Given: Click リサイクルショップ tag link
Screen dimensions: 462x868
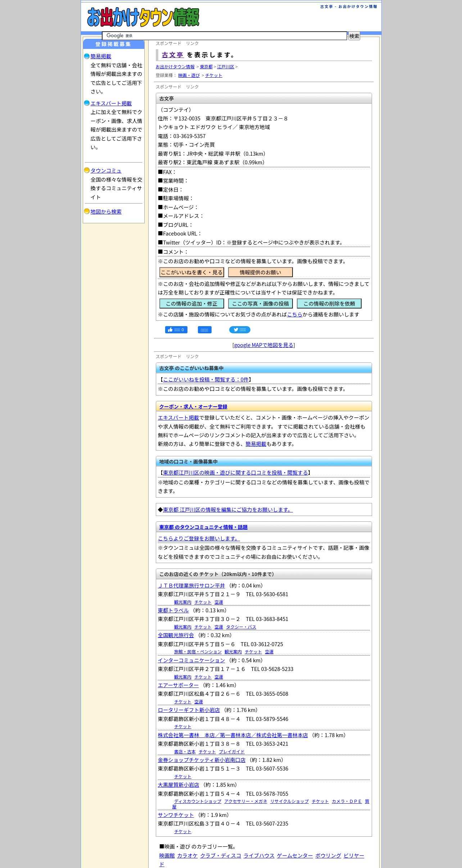Looking at the screenshot, I should pos(290,801).
